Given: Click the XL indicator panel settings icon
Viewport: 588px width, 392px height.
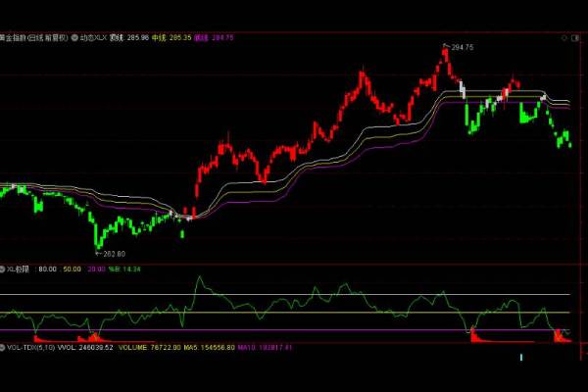Looking at the screenshot, I should [3, 268].
